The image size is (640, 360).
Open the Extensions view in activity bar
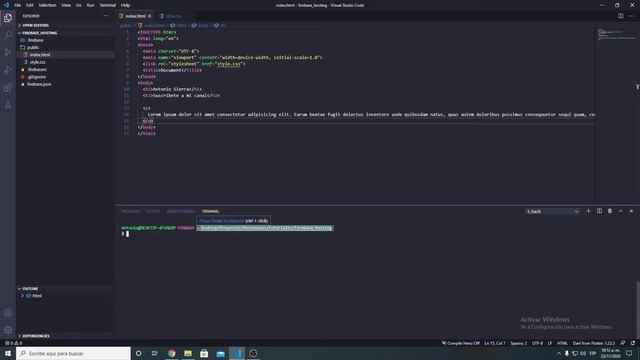pyautogui.click(x=8, y=87)
